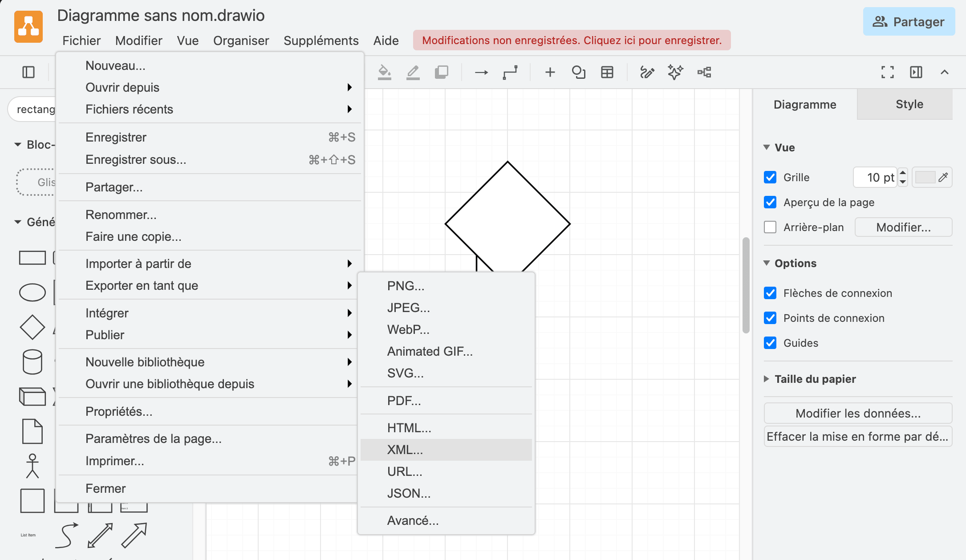This screenshot has width=966, height=560.
Task: Expand the Taille du papier section
Action: click(810, 379)
